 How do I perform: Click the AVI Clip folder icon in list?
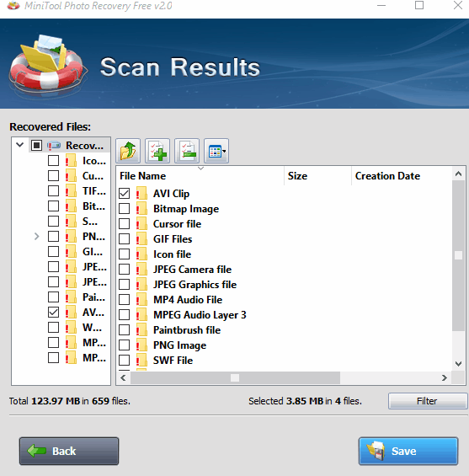click(x=141, y=194)
